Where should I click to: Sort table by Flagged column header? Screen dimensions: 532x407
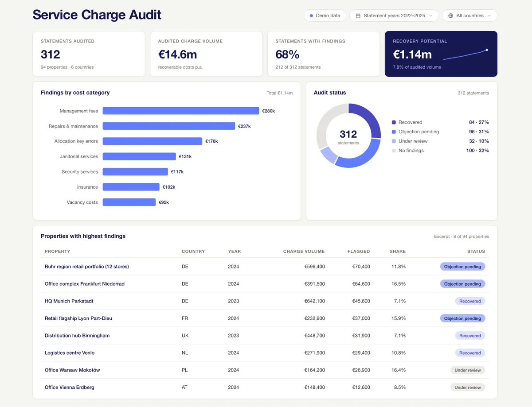pos(359,251)
